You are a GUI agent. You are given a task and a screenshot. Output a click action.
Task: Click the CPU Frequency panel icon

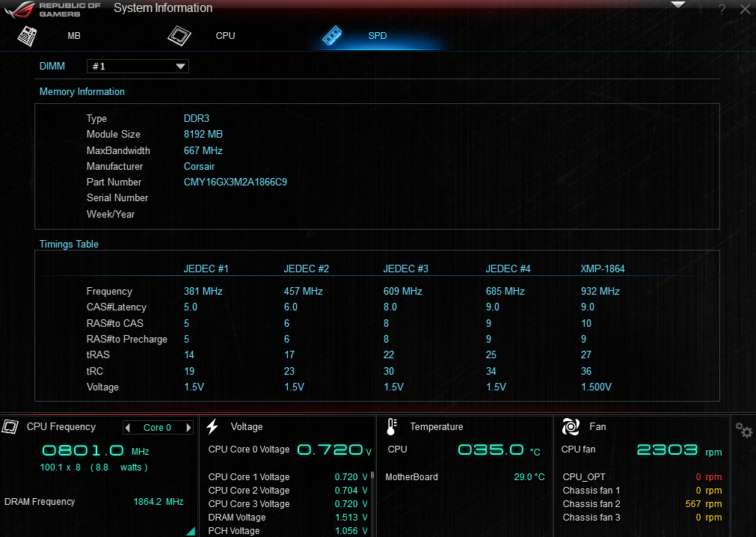pyautogui.click(x=10, y=426)
